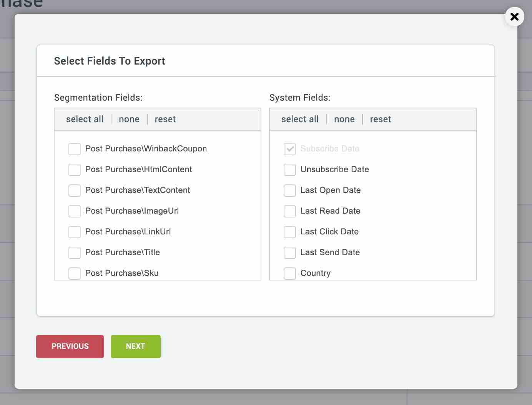Viewport: 532px width, 405px height.
Task: Close the export dialog
Action: tap(514, 17)
